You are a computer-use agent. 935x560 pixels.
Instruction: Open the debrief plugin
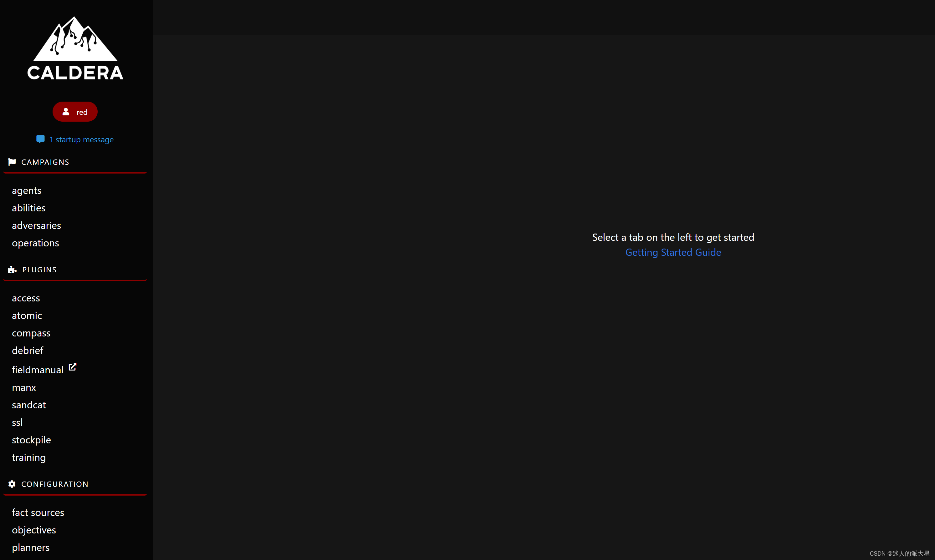[28, 351]
